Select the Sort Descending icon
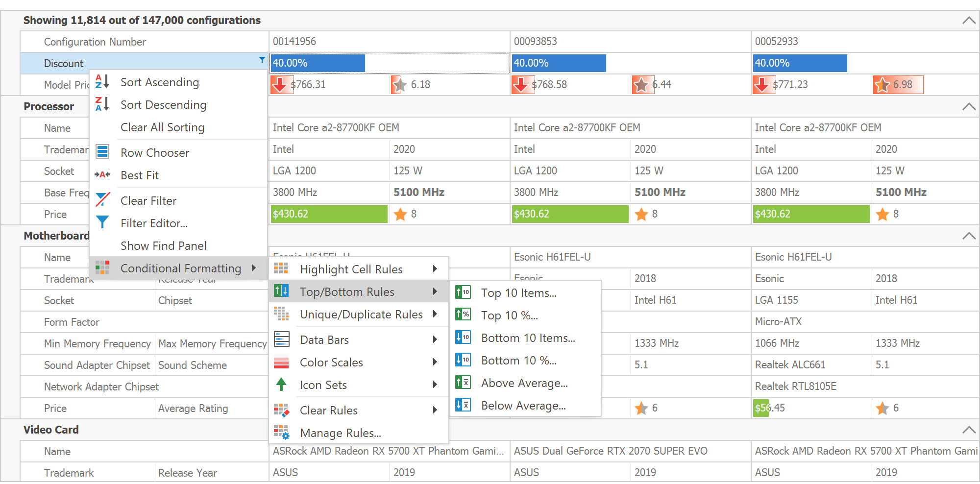Screen dimensions: 980x484 [x=102, y=104]
